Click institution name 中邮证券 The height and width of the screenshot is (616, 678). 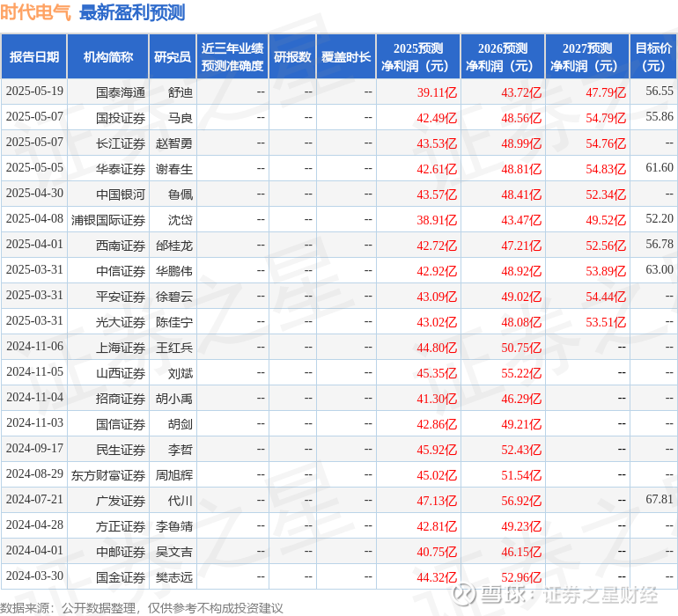121,552
